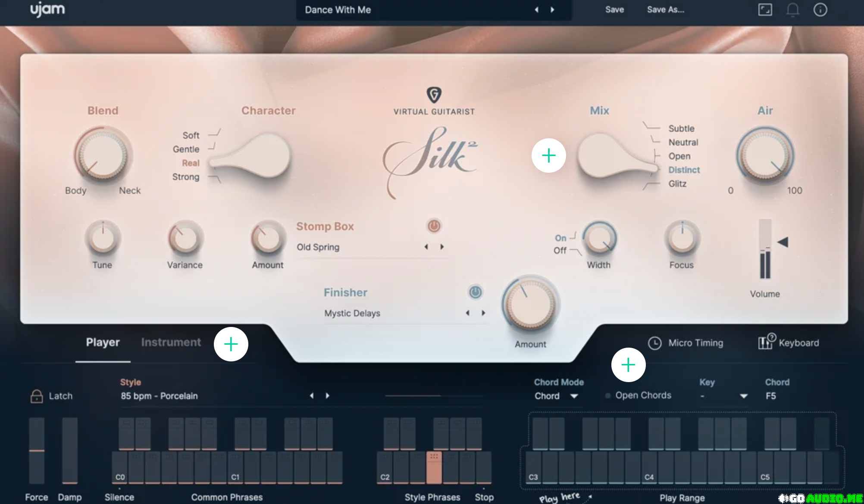Expand the Key dropdown
The height and width of the screenshot is (504, 864).
[723, 396]
